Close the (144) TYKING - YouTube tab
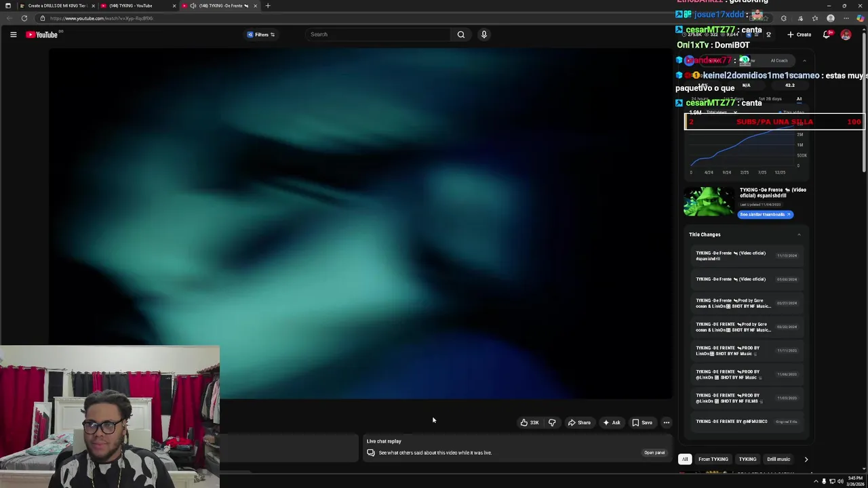This screenshot has width=868, height=488. 174,5
